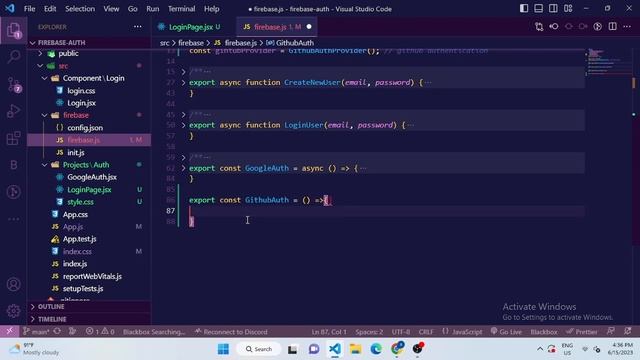Show additional activity bar views

tap(13, 219)
